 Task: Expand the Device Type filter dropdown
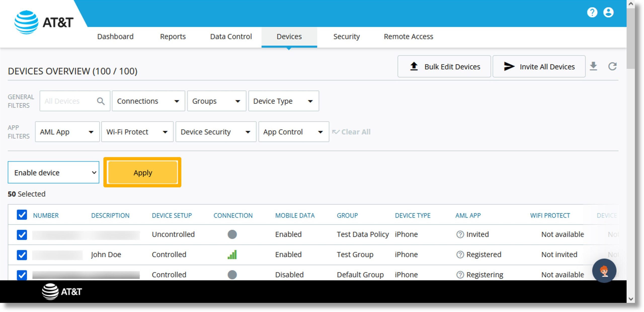point(284,101)
